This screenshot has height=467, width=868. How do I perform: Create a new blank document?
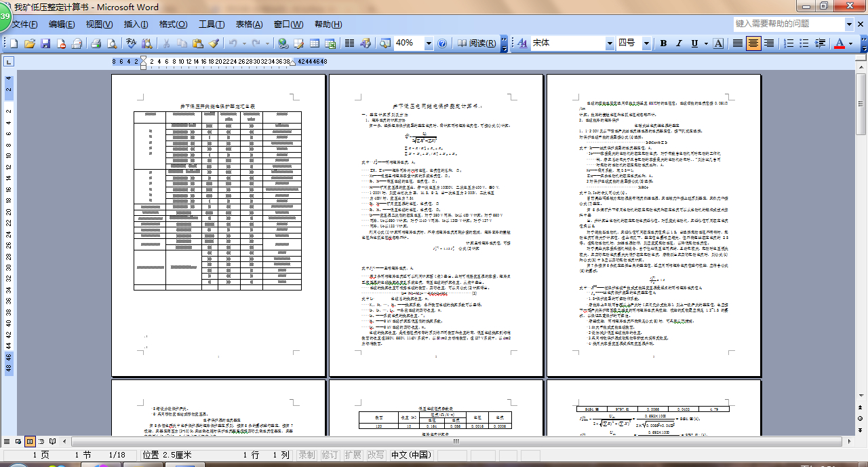[14, 43]
